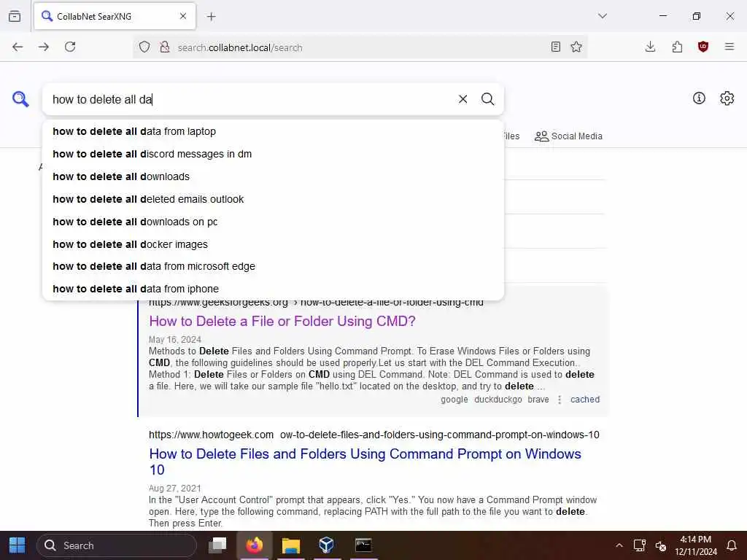Select suggestion discord messages in dm
The image size is (747, 560).
[x=273, y=154]
